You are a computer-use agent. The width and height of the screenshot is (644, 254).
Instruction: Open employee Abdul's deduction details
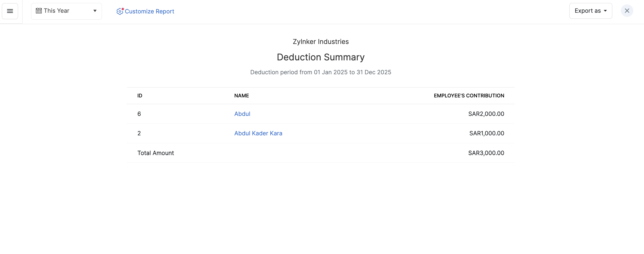click(242, 114)
